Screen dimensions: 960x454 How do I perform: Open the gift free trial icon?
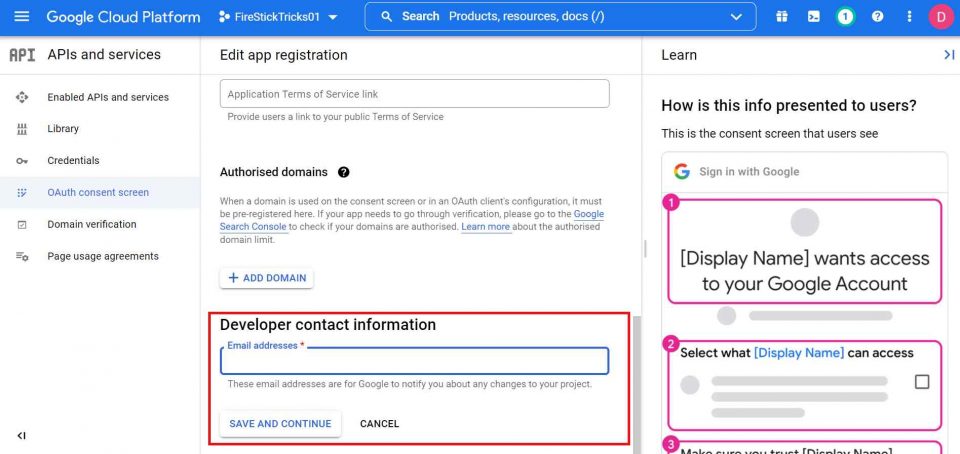tap(782, 17)
